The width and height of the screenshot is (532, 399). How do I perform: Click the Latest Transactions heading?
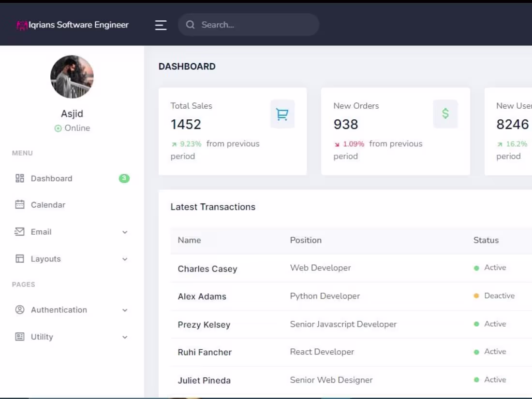pos(213,207)
